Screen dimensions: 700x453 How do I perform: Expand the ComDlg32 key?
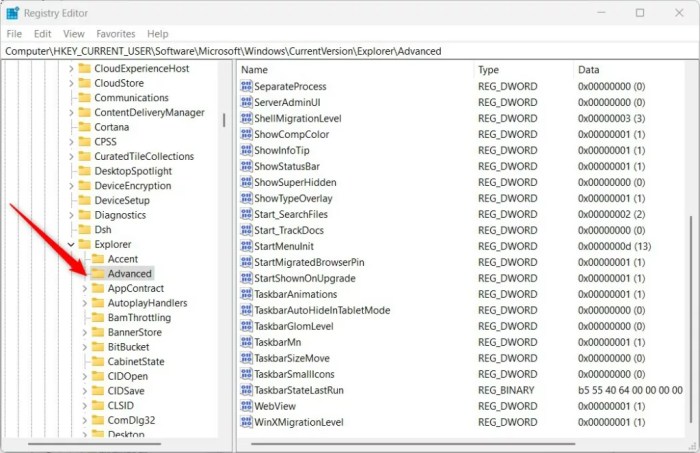pos(84,420)
